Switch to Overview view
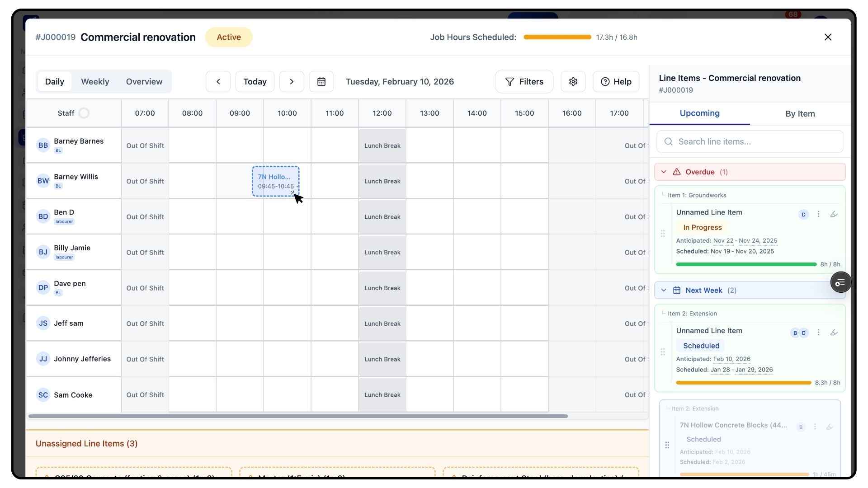 [144, 82]
